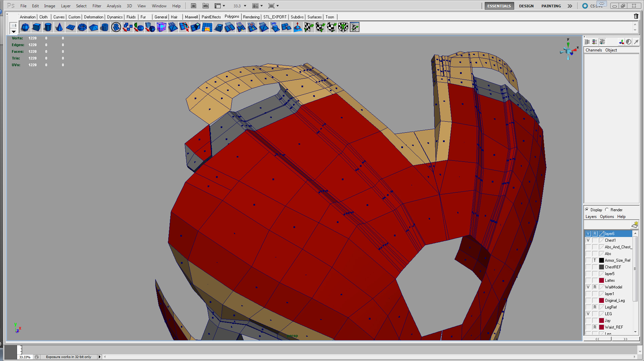Click the UV planar mapping checker icon

309,27
